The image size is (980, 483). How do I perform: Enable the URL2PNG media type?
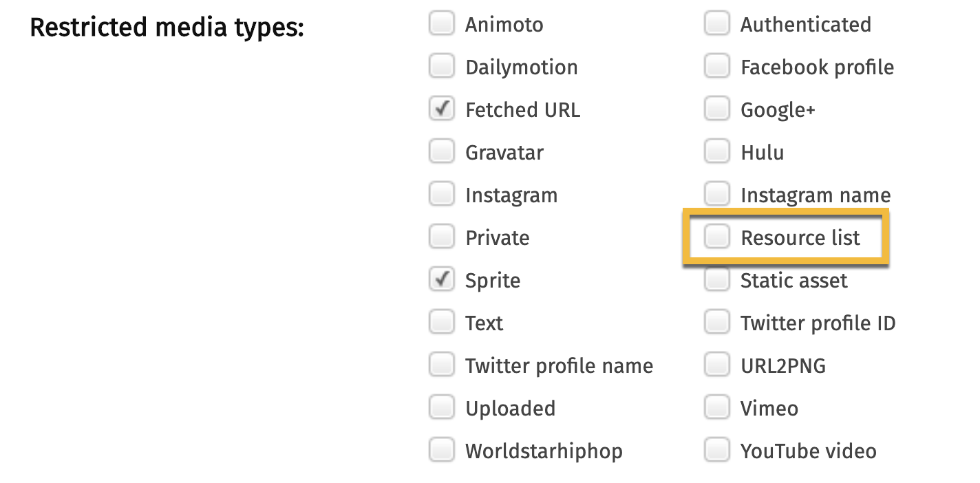[717, 364]
